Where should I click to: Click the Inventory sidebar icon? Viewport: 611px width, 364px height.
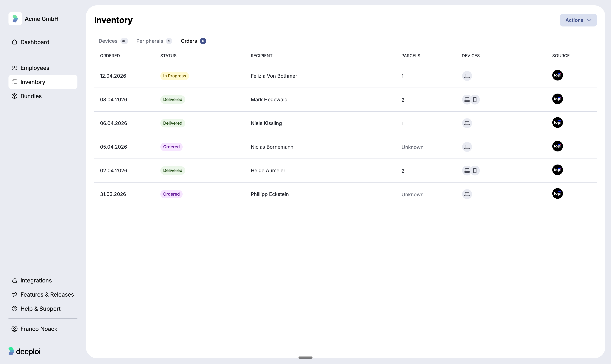(14, 82)
